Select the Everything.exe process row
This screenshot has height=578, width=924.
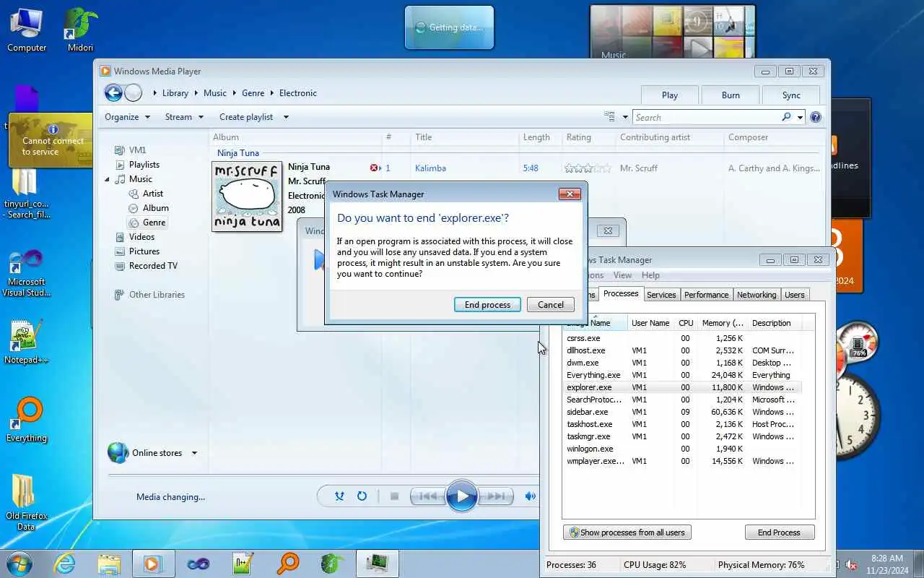pyautogui.click(x=682, y=375)
